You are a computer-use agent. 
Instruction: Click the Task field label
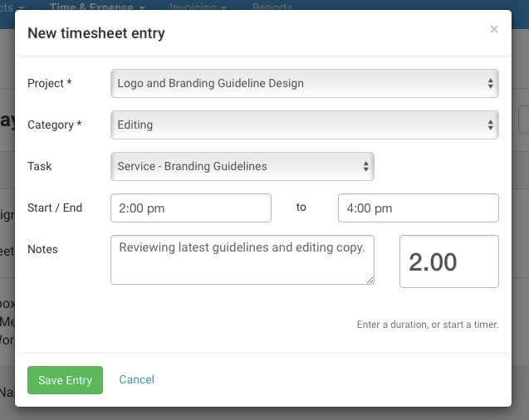click(x=40, y=166)
